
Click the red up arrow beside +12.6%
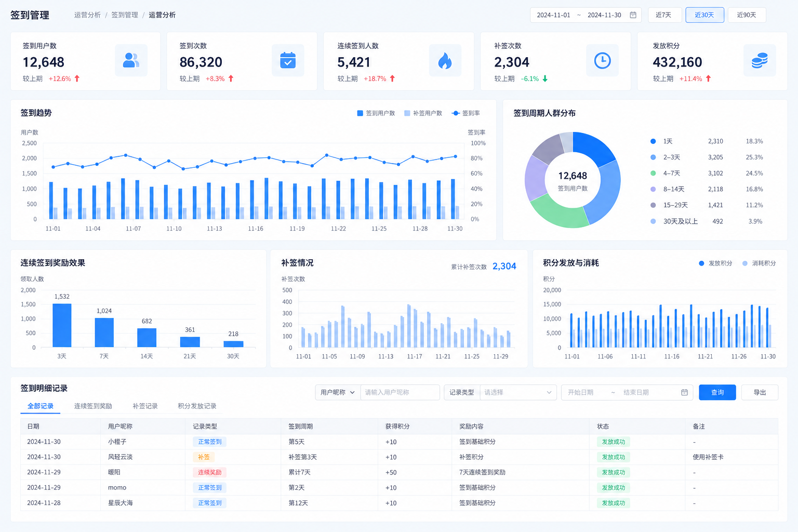point(77,78)
